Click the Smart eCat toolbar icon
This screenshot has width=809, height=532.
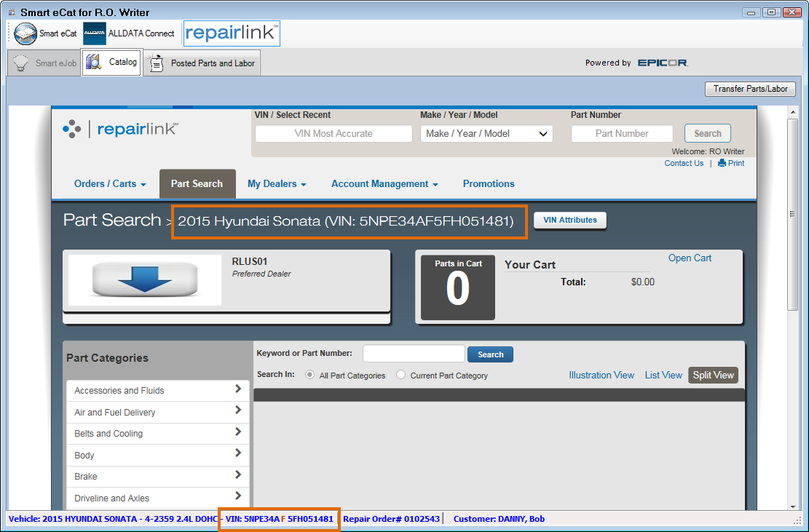point(25,33)
